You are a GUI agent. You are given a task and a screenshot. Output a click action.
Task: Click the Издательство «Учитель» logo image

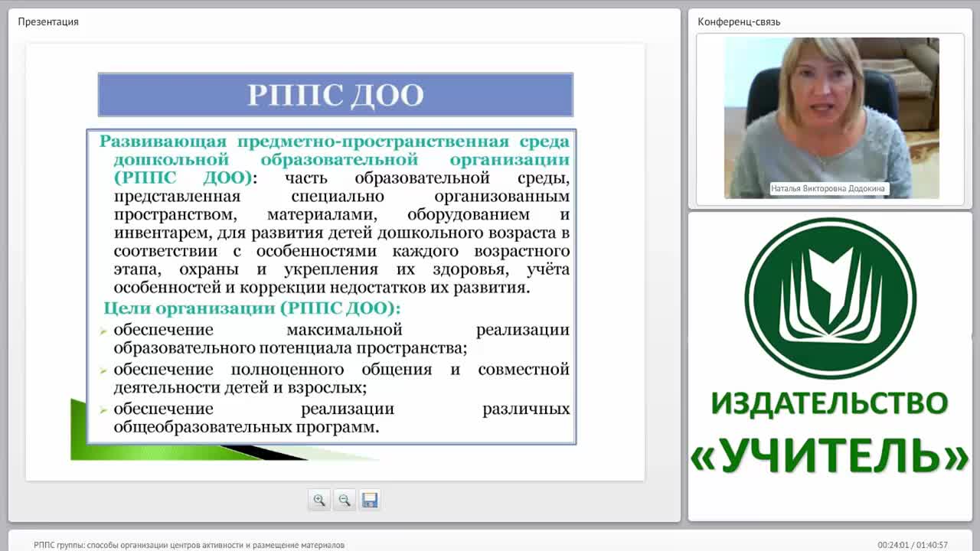click(x=831, y=348)
